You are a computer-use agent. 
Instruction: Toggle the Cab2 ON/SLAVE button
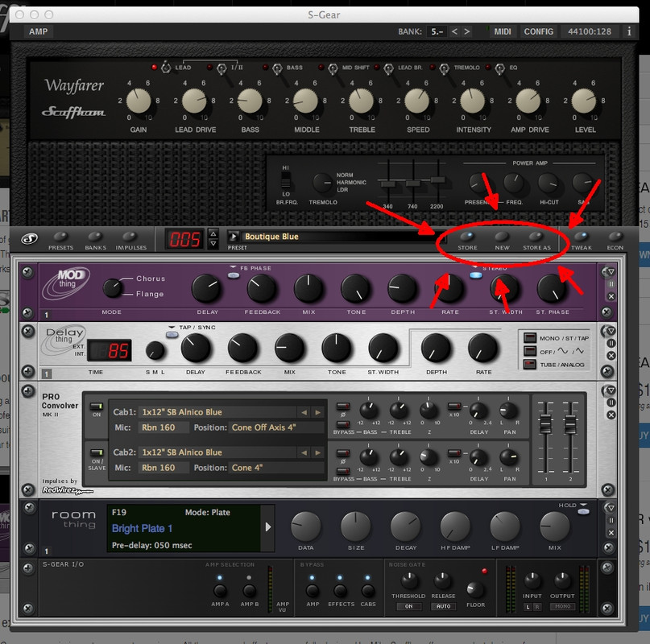(97, 452)
